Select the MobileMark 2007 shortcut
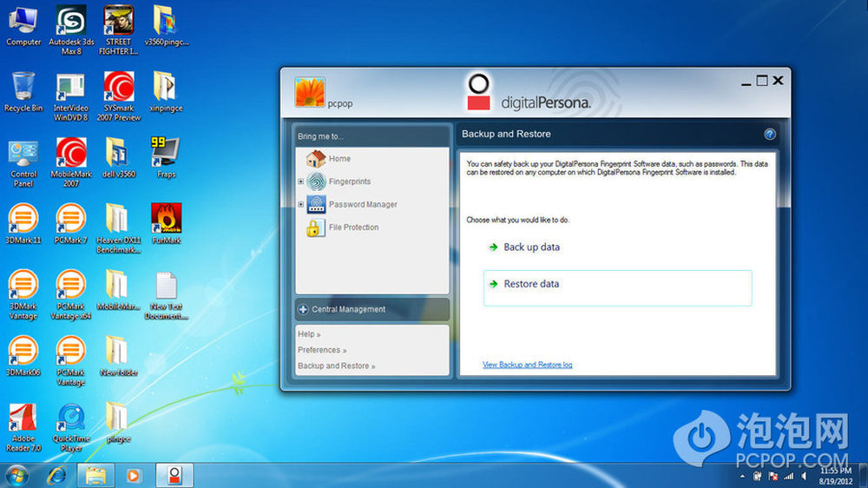This screenshot has width=868, height=488. click(71, 162)
